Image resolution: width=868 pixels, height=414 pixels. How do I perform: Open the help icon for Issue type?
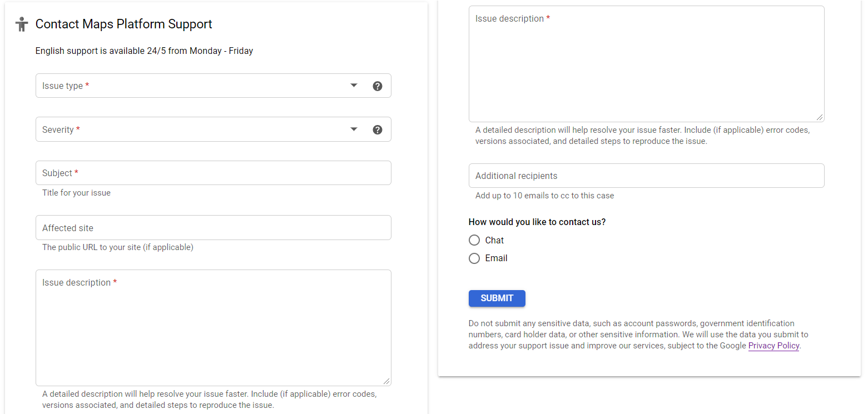[x=378, y=86]
